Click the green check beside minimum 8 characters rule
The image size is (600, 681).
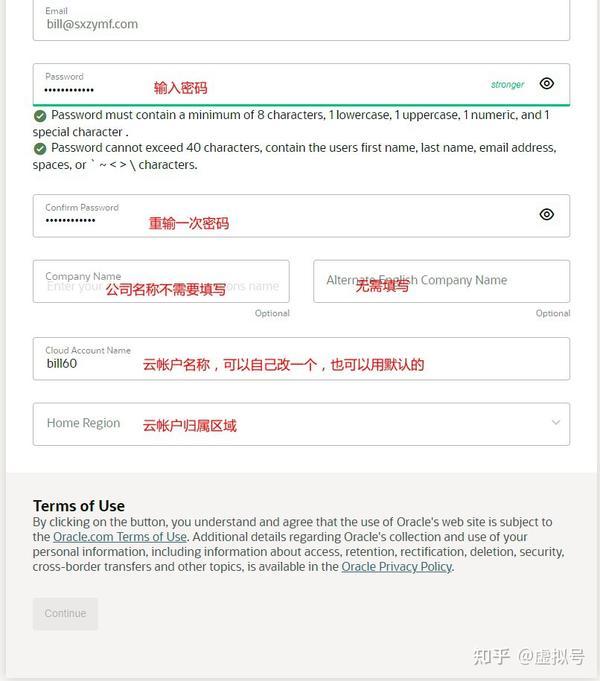(x=40, y=116)
